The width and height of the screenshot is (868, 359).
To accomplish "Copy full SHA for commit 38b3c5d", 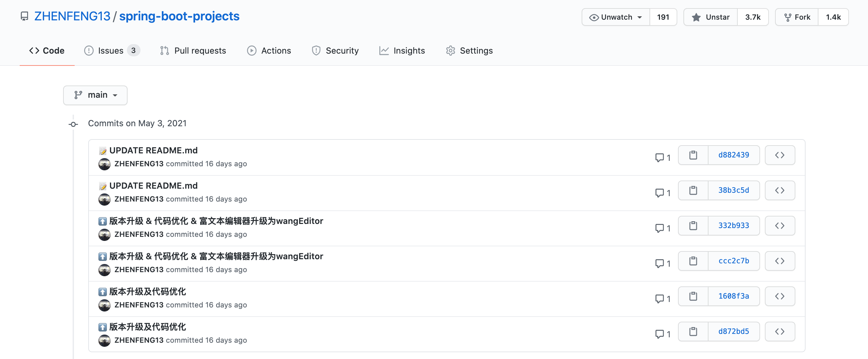I will click(693, 190).
